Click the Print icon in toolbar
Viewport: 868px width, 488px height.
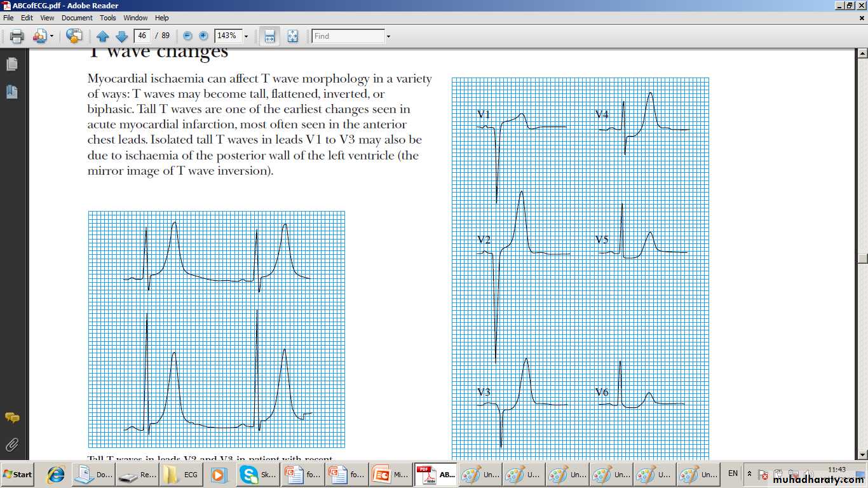coord(17,36)
